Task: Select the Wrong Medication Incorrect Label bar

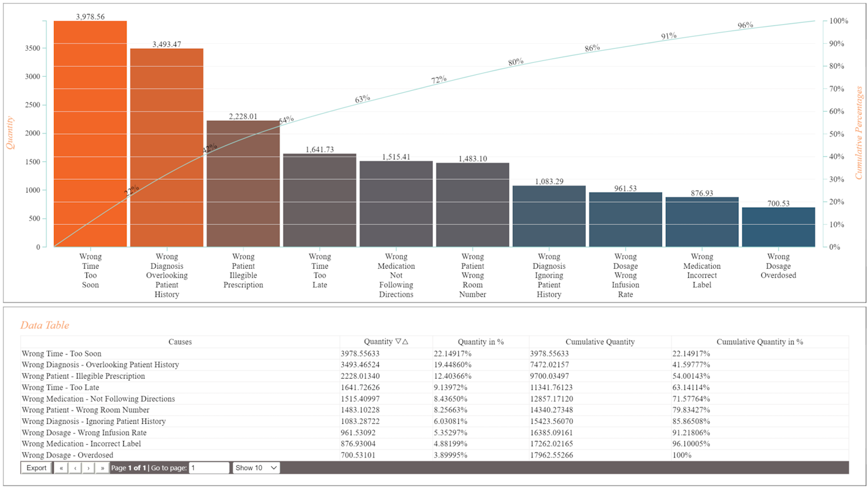Action: coord(702,222)
